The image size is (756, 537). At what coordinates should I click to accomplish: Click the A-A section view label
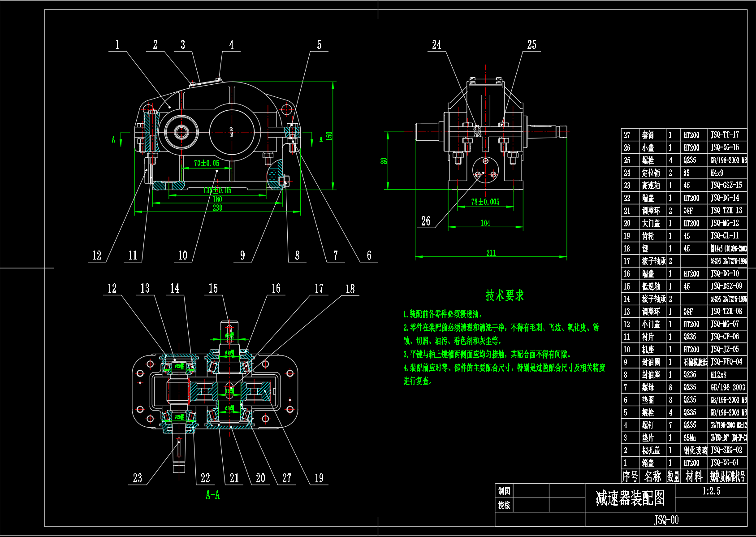[x=212, y=495]
